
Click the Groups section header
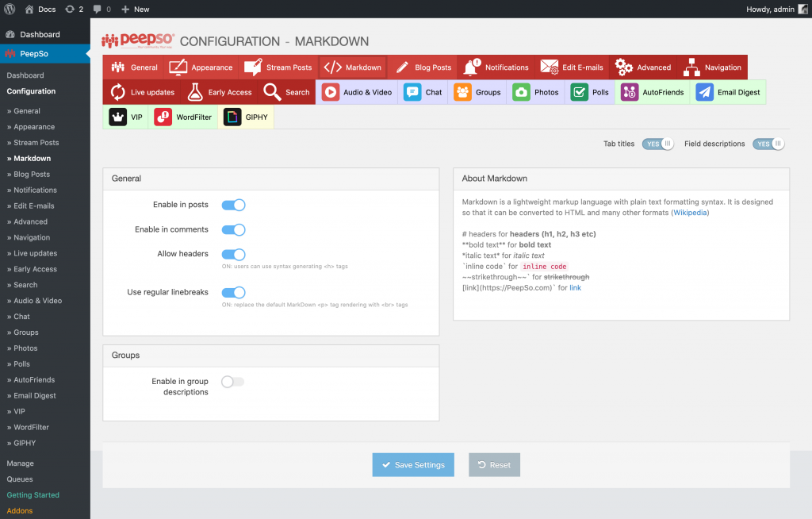[271, 356]
